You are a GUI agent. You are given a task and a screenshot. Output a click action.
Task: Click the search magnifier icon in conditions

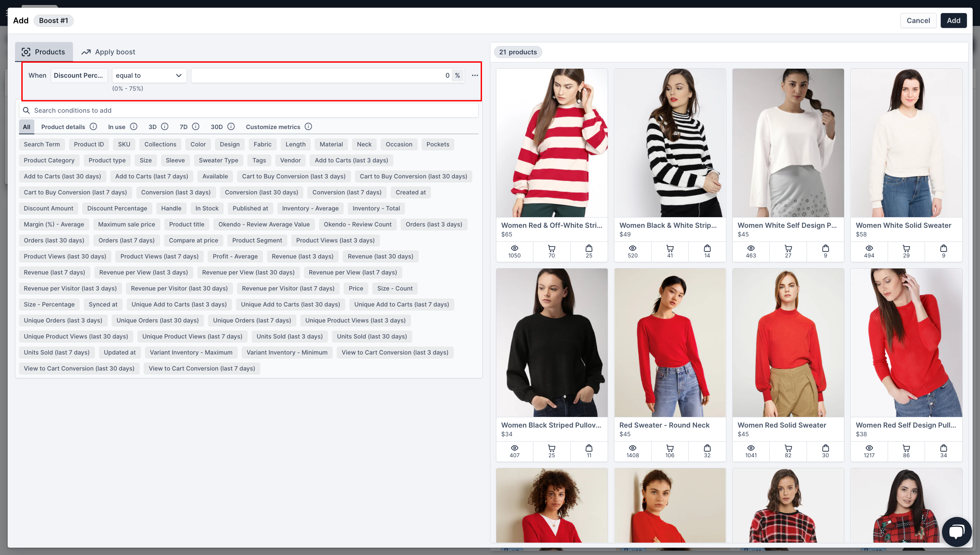pyautogui.click(x=26, y=110)
